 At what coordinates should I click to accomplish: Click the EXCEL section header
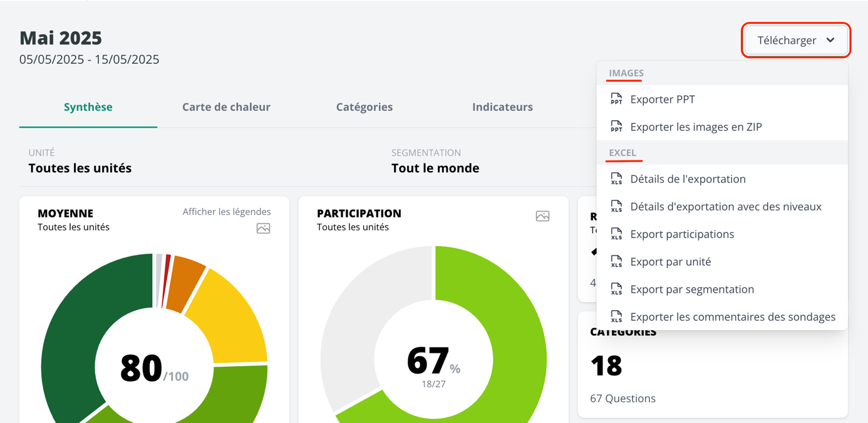(x=623, y=153)
